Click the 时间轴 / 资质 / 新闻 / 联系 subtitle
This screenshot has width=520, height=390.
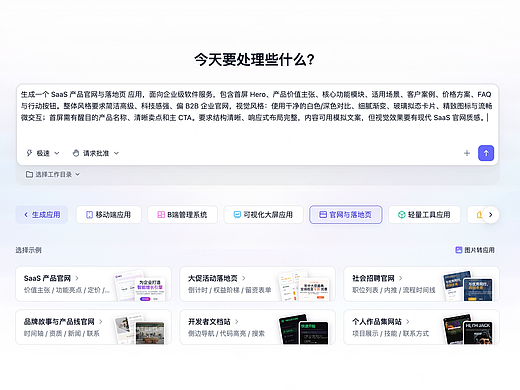tap(62, 334)
